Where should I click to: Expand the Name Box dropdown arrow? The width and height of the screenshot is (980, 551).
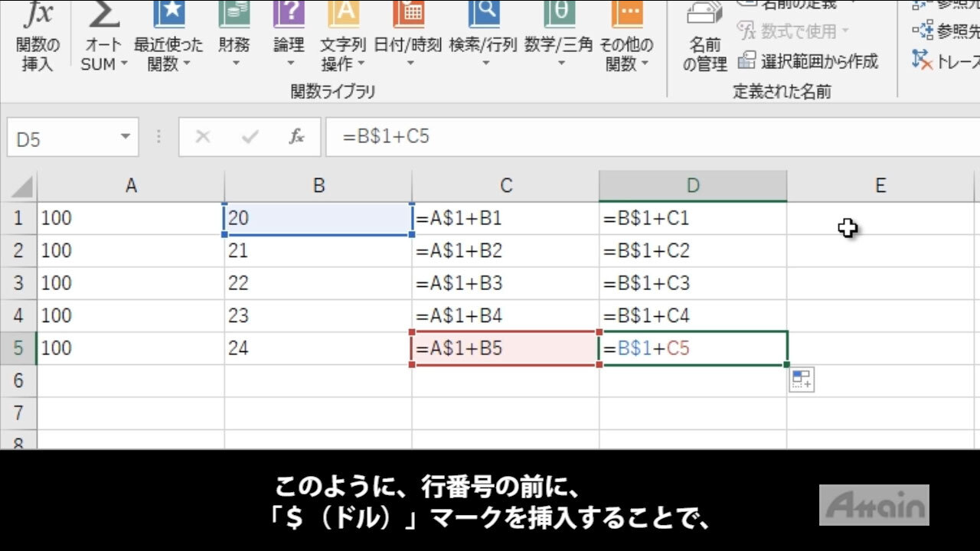point(126,137)
